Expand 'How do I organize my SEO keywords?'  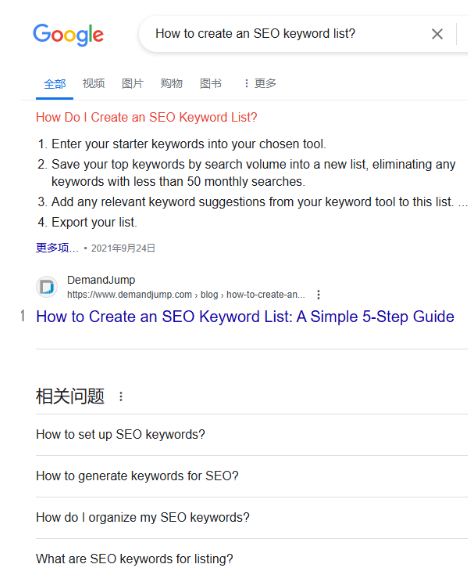click(252, 518)
